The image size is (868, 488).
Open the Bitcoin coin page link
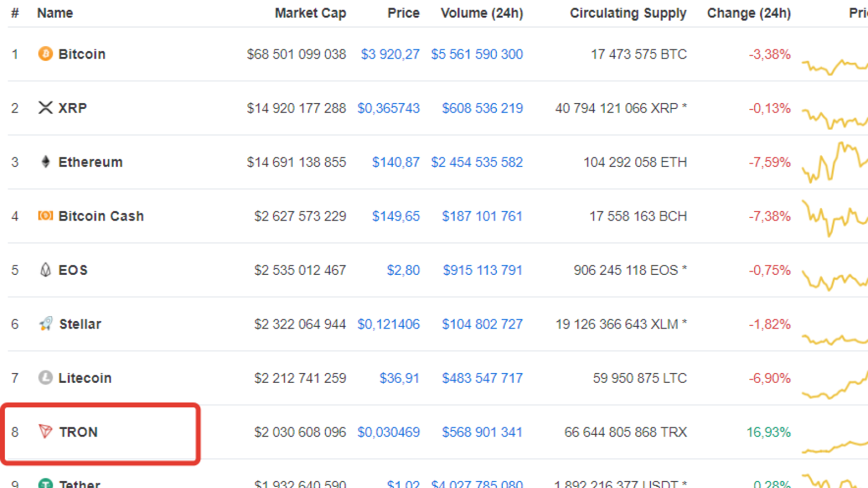click(82, 54)
